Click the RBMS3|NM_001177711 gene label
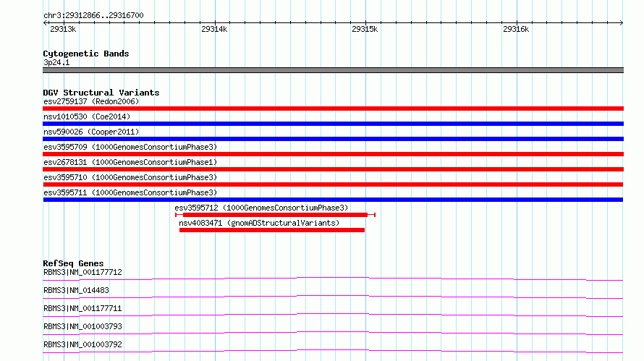644x361 pixels. 82,308
